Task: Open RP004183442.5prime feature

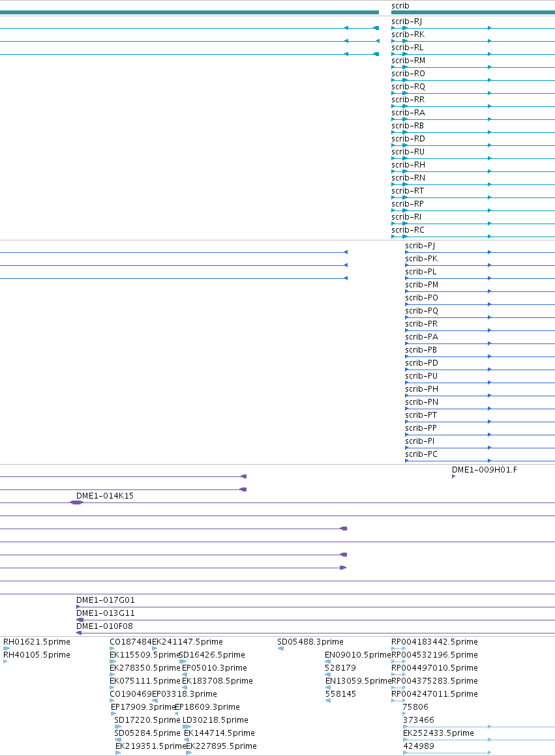Action: pyautogui.click(x=434, y=642)
